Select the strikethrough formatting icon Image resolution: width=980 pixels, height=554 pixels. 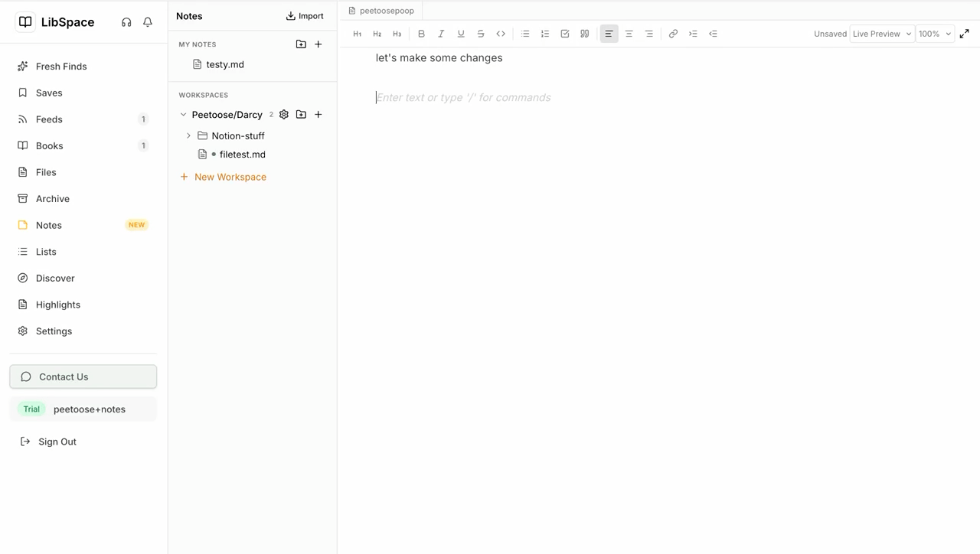pos(481,34)
